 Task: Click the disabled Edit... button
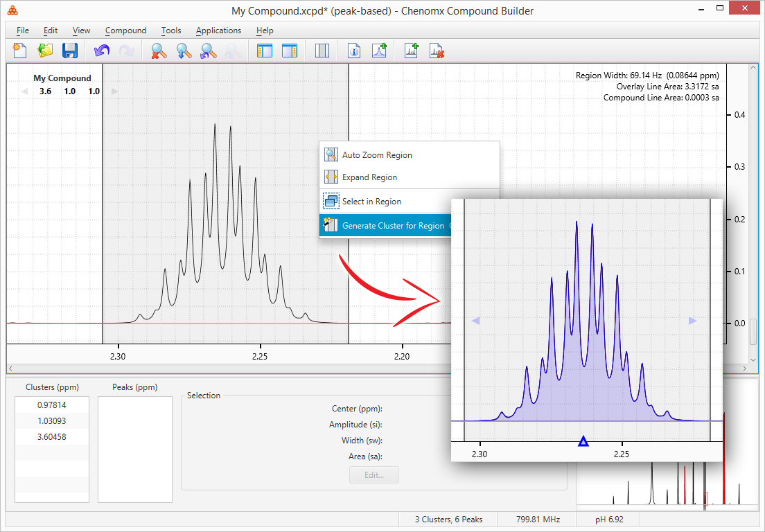(374, 475)
